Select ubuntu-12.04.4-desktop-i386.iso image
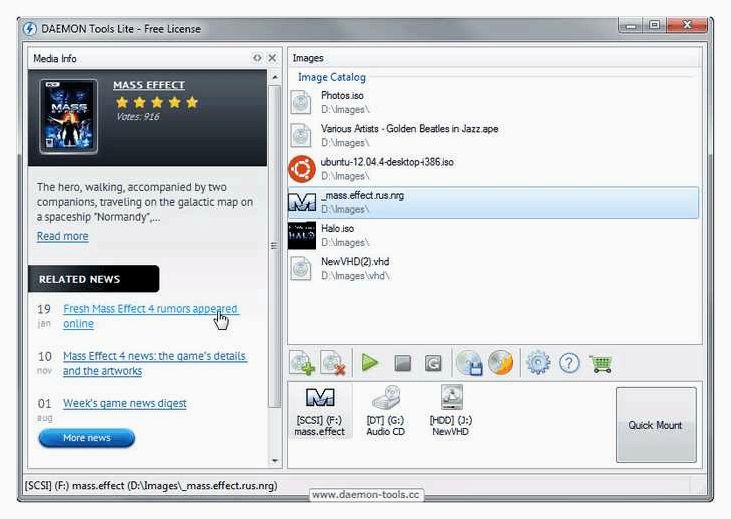 (x=493, y=169)
